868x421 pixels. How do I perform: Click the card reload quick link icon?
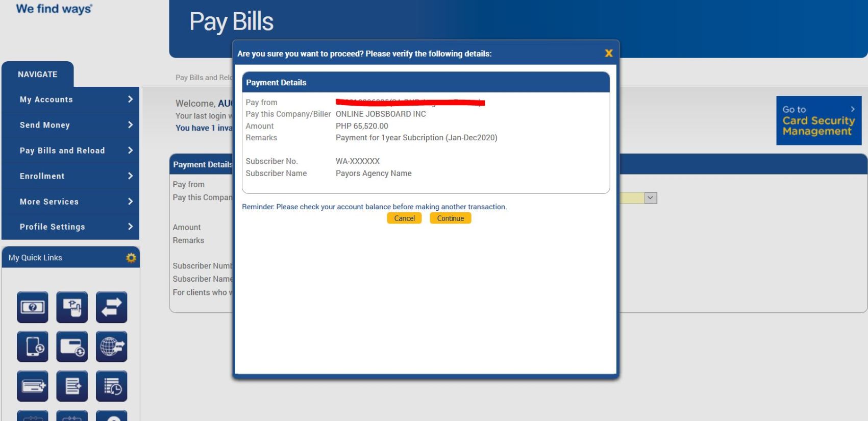point(72,346)
